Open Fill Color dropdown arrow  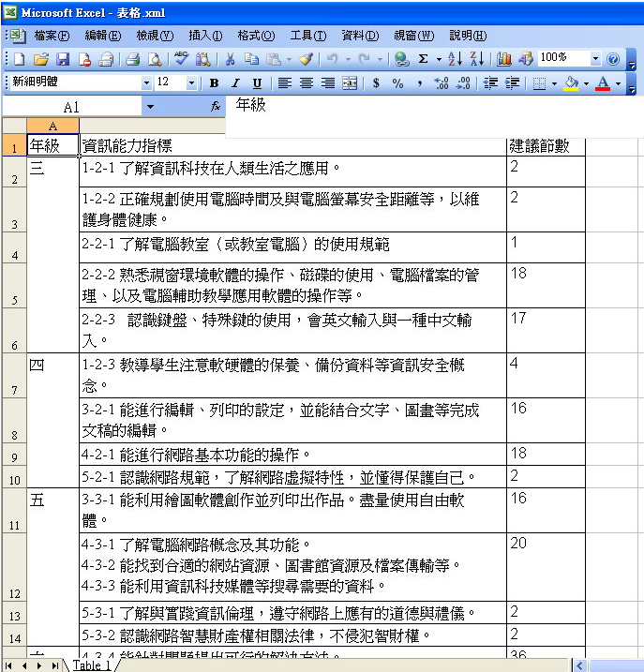586,83
